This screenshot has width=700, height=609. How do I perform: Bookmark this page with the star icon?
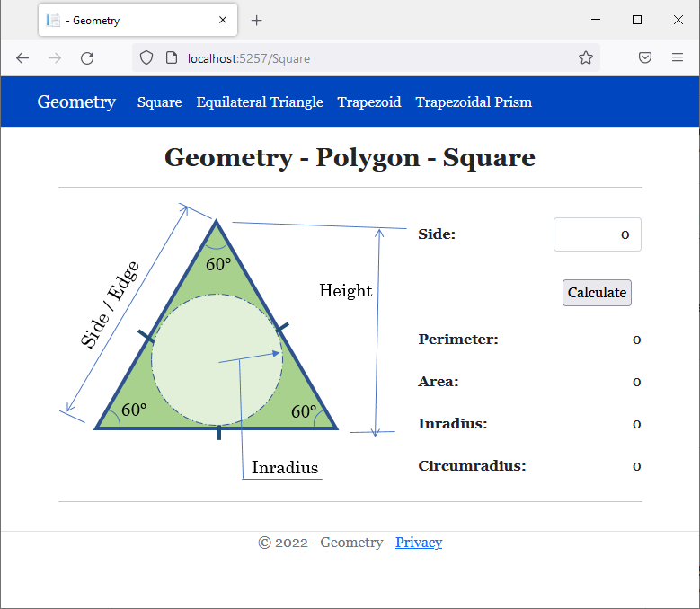(586, 57)
